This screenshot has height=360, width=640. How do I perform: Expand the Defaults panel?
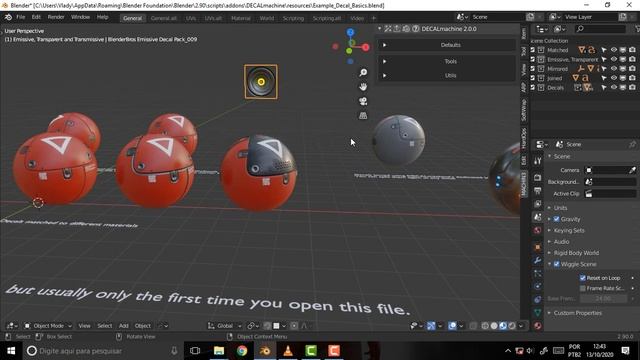pos(447,45)
